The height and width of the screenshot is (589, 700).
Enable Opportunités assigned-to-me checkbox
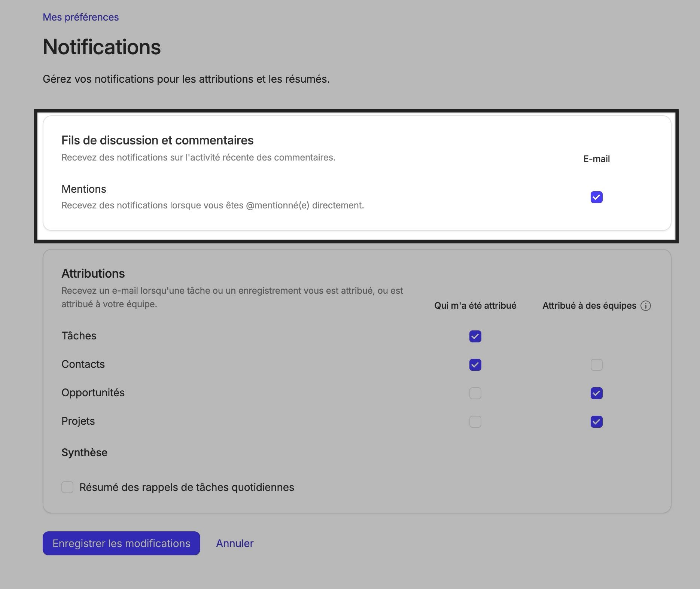coord(475,393)
